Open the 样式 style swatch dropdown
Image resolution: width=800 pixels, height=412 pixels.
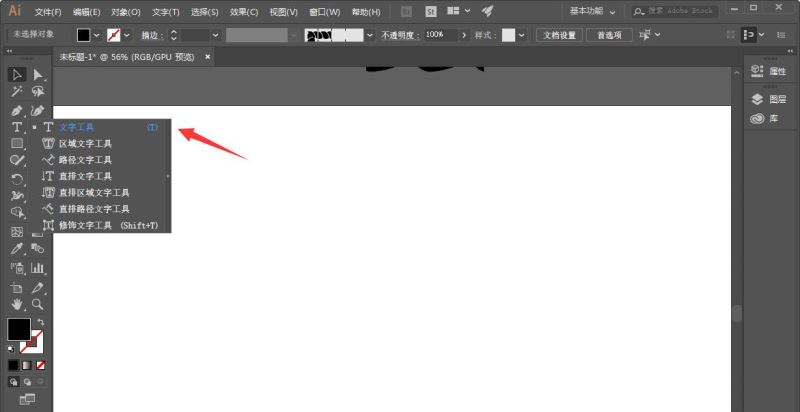point(521,35)
